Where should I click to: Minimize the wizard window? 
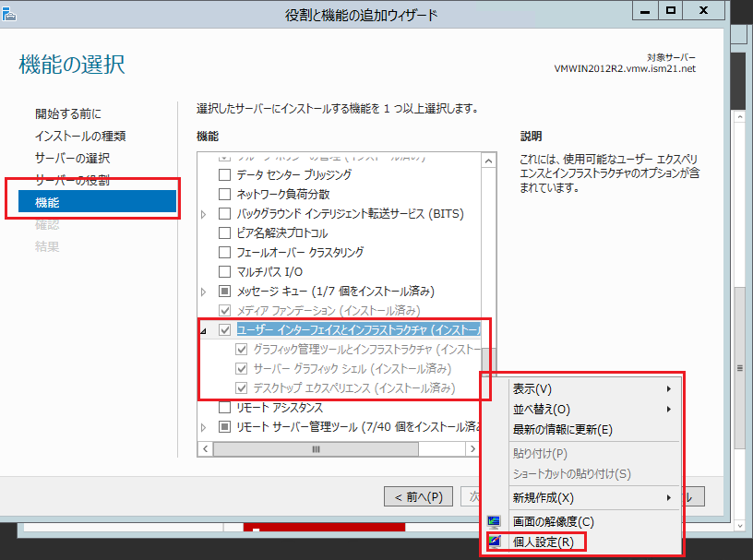point(643,10)
